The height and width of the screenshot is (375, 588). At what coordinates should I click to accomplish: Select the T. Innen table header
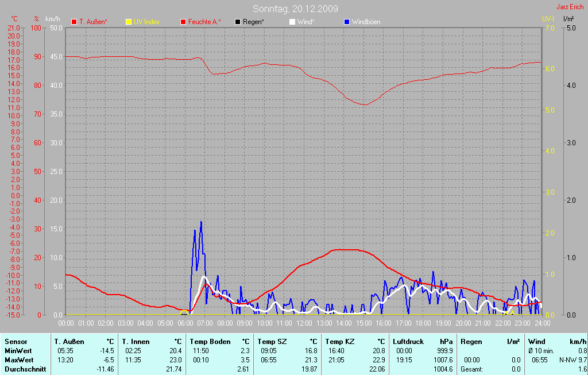[136, 342]
